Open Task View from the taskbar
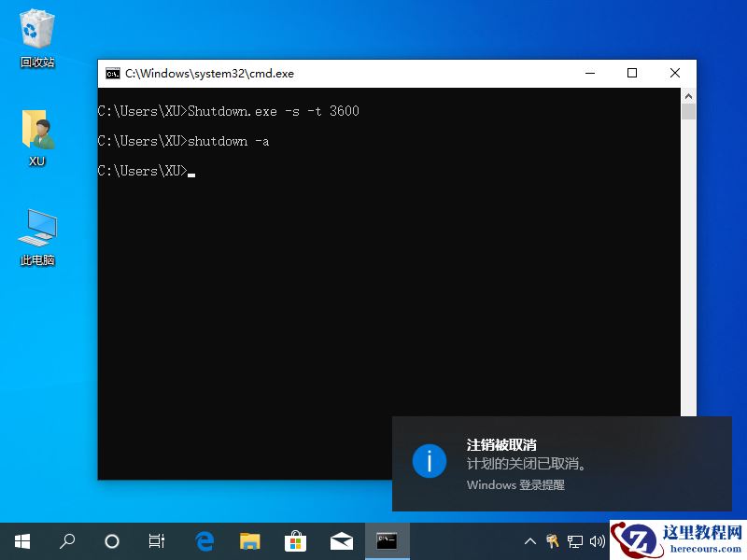This screenshot has width=747, height=560. [x=156, y=541]
